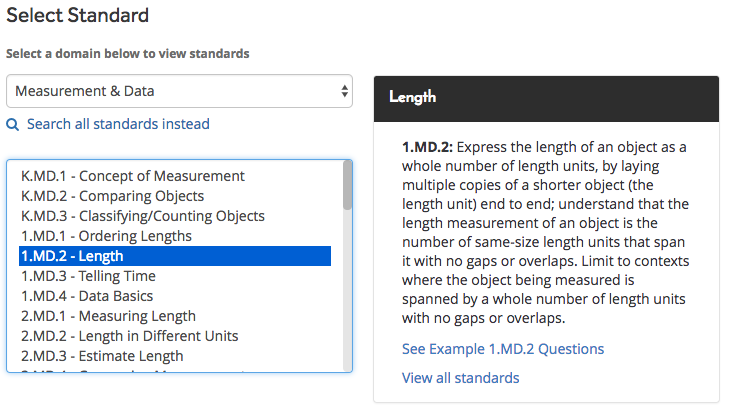Open See Example 1.MD.2 Questions link
This screenshot has width=729, height=413.
502,349
